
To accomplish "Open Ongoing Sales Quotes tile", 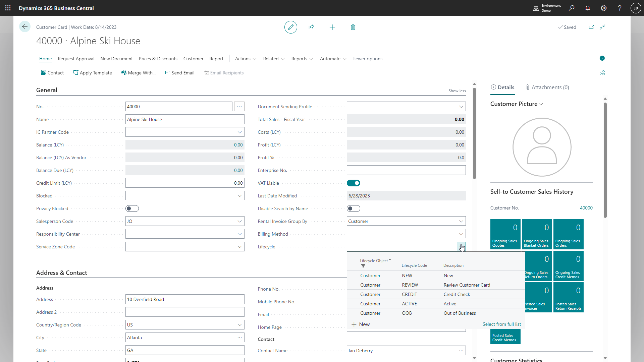I will point(505,234).
